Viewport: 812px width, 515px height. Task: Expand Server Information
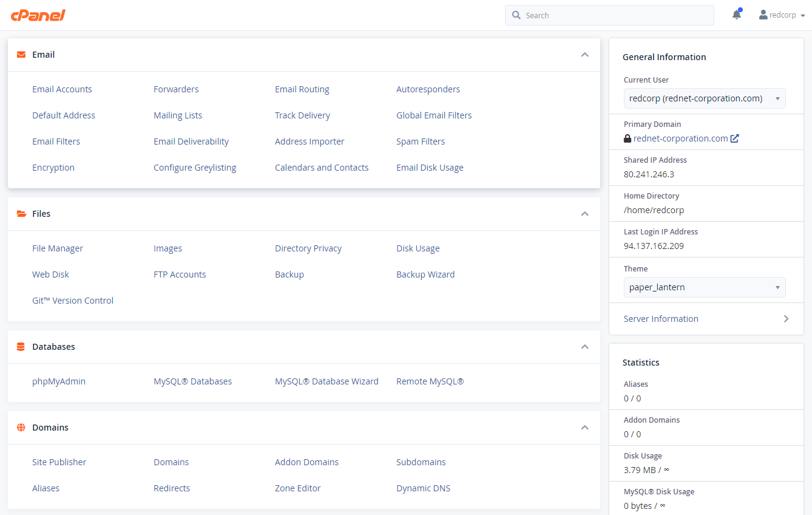point(706,319)
